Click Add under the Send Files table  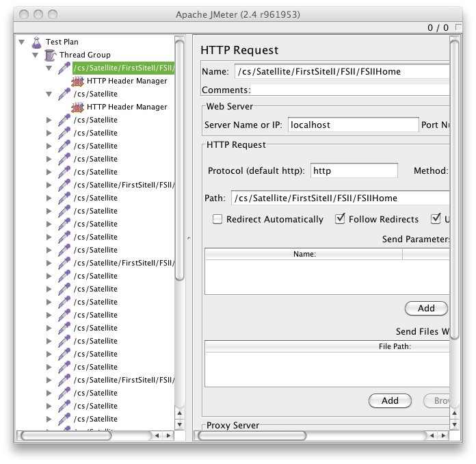(x=390, y=401)
